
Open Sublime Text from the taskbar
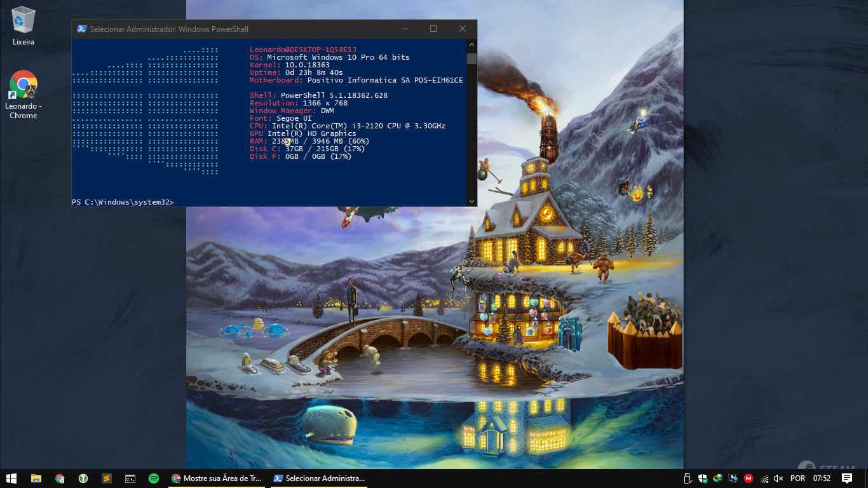[x=107, y=478]
